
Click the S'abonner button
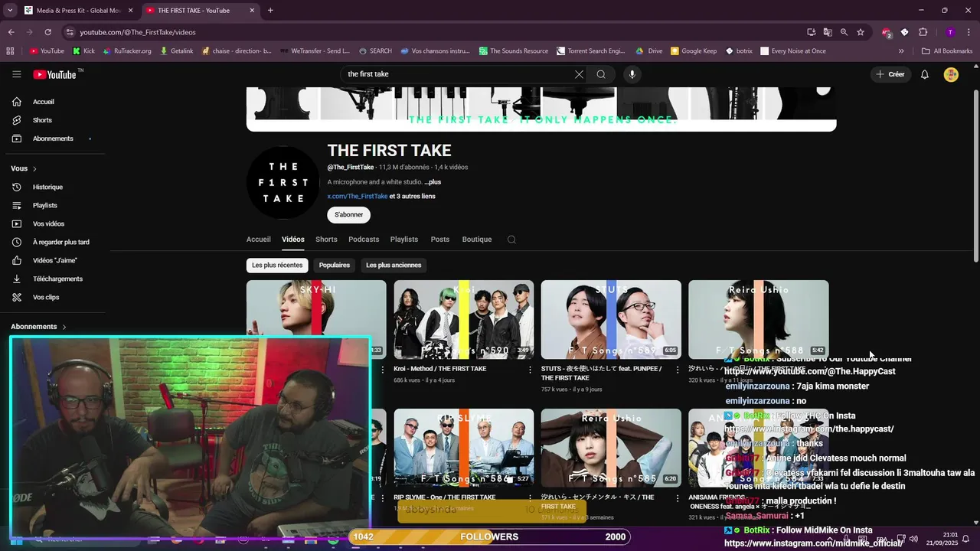pyautogui.click(x=348, y=215)
